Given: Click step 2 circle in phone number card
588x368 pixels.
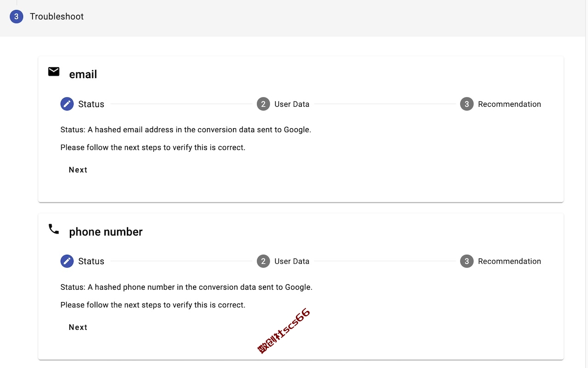Looking at the screenshot, I should coord(263,261).
